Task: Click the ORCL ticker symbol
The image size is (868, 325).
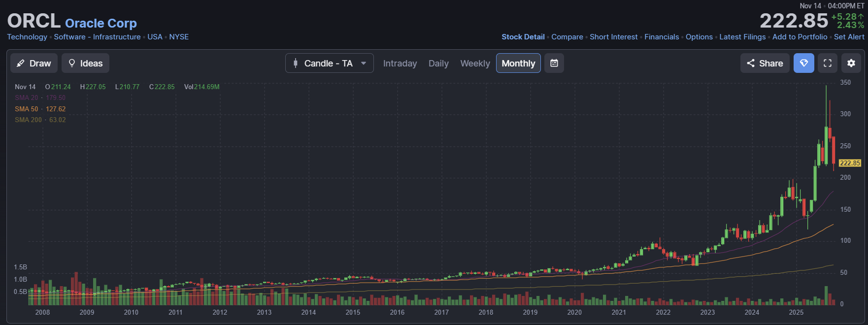Action: point(33,21)
